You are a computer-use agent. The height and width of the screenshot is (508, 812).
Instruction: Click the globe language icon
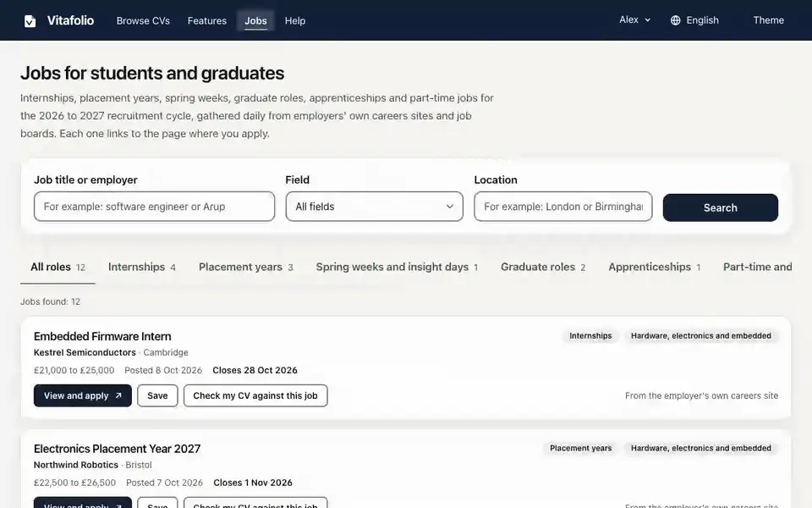[675, 20]
